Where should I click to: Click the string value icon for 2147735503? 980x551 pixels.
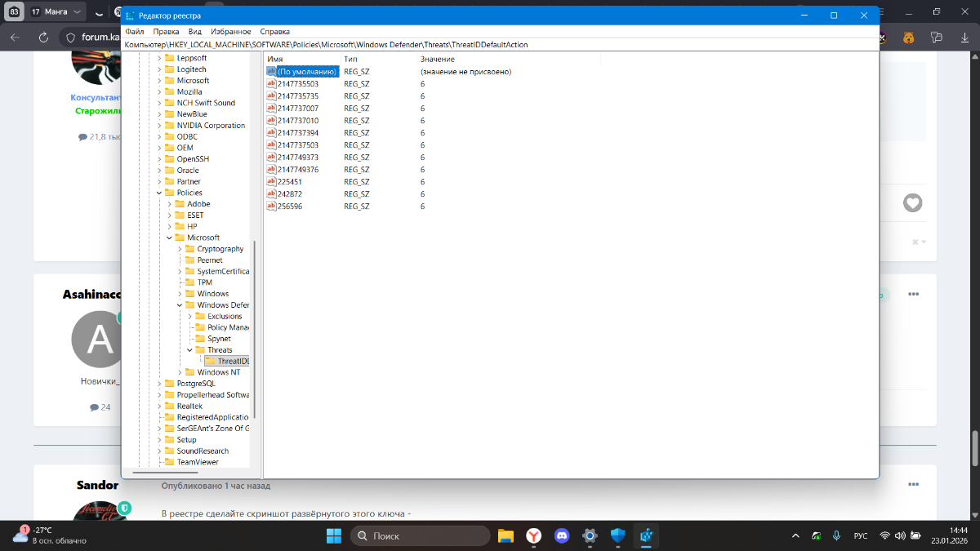coord(271,84)
